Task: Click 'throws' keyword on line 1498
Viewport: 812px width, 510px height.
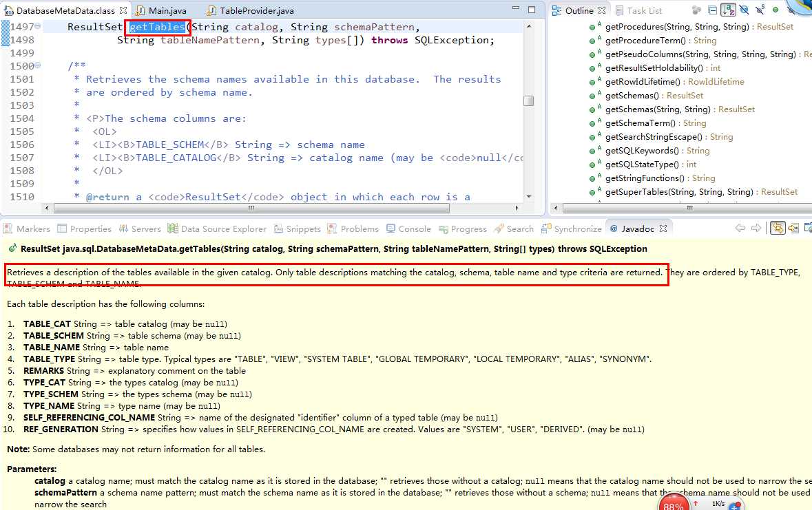Action: pyautogui.click(x=389, y=40)
